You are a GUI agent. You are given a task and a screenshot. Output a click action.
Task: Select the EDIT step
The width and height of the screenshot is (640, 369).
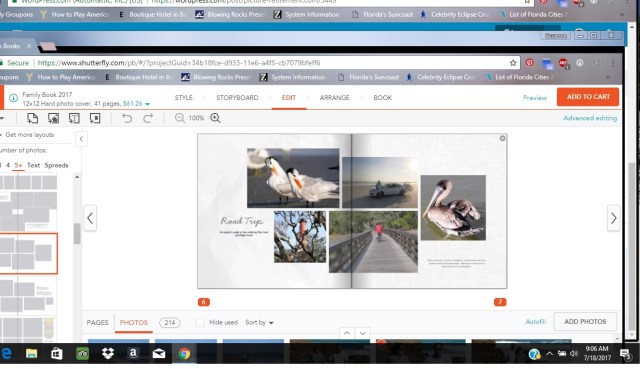pyautogui.click(x=289, y=98)
